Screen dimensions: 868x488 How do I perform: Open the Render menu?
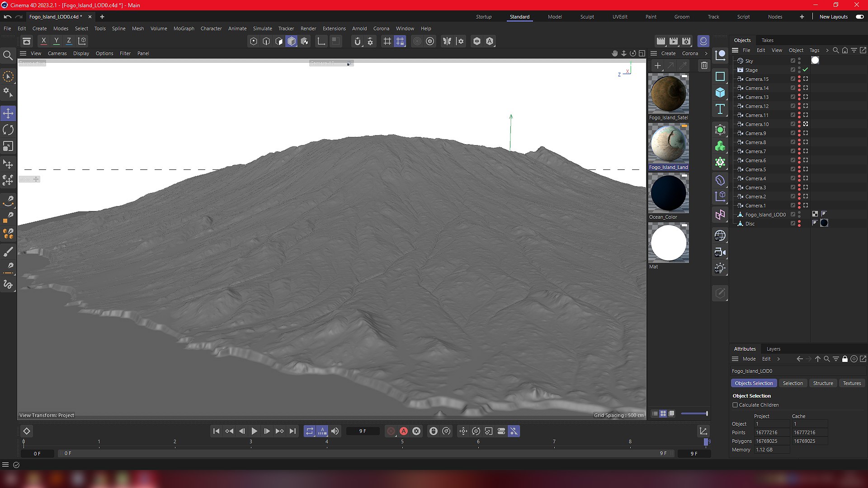[308, 28]
